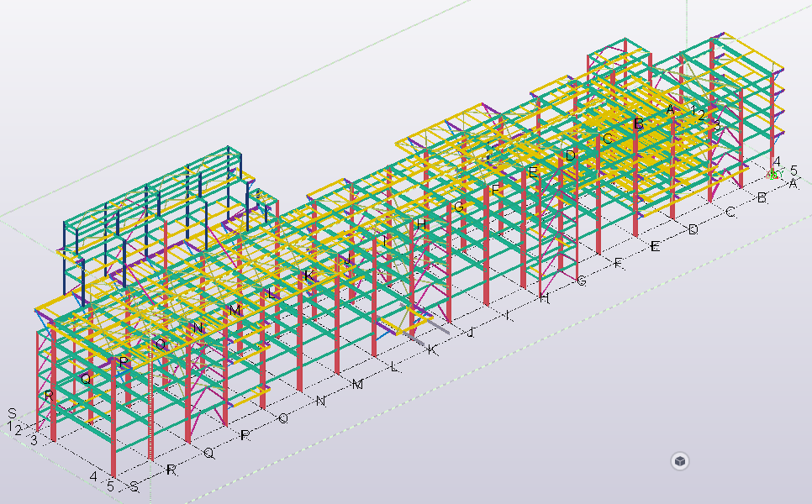Select ground-level grid label M
812x504 pixels.
(x=357, y=384)
